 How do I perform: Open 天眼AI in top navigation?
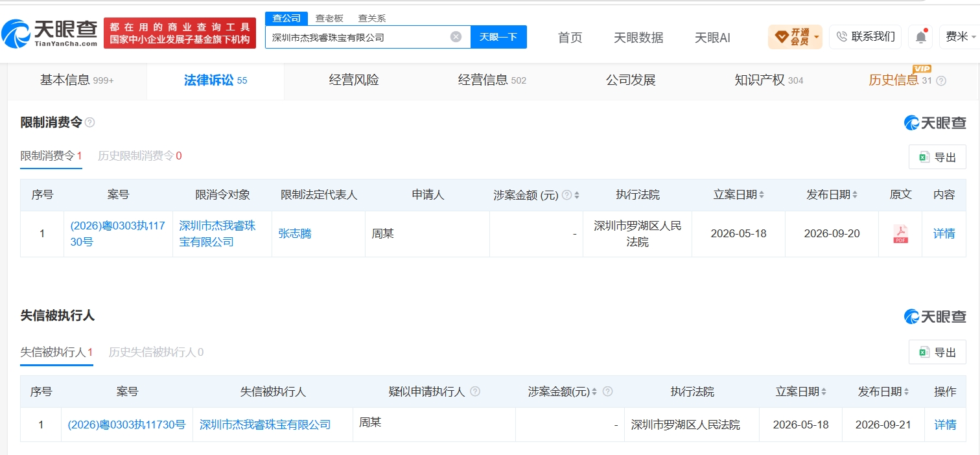pos(712,38)
